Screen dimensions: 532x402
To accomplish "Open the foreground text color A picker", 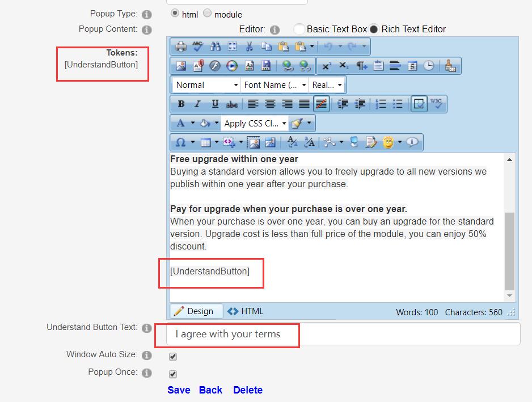I will pyautogui.click(x=181, y=123).
